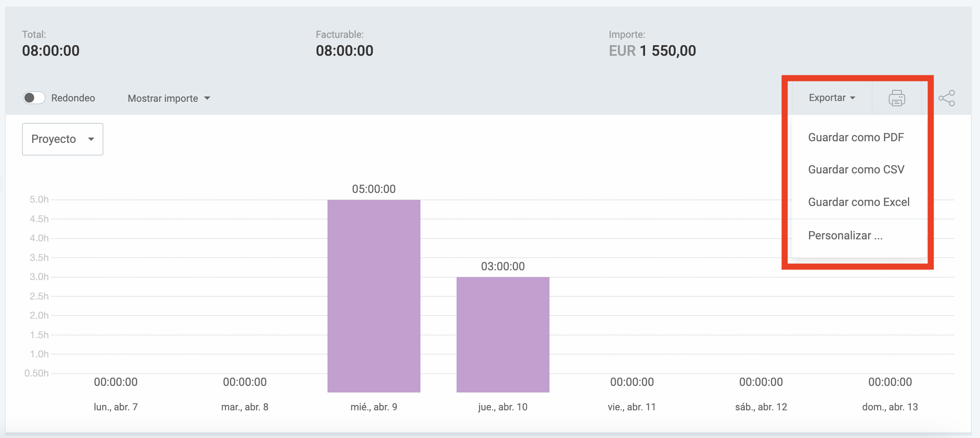Choose Guardar como PDF
Viewport: 980px width, 438px height.
[855, 138]
